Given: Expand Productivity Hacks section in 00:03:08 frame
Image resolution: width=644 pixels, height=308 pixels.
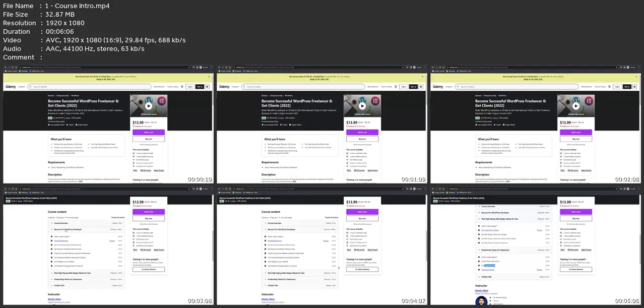Looking at the screenshot, I should click(x=87, y=279).
